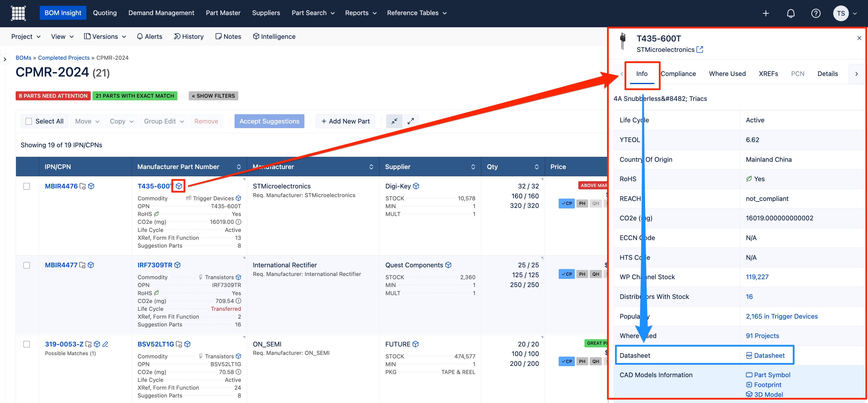Expand the Project dropdown
Image resolution: width=868 pixels, height=403 pixels.
click(26, 37)
